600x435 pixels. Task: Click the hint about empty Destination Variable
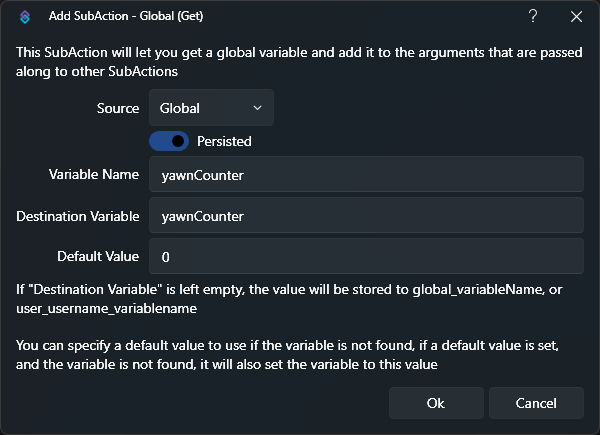tap(280, 300)
